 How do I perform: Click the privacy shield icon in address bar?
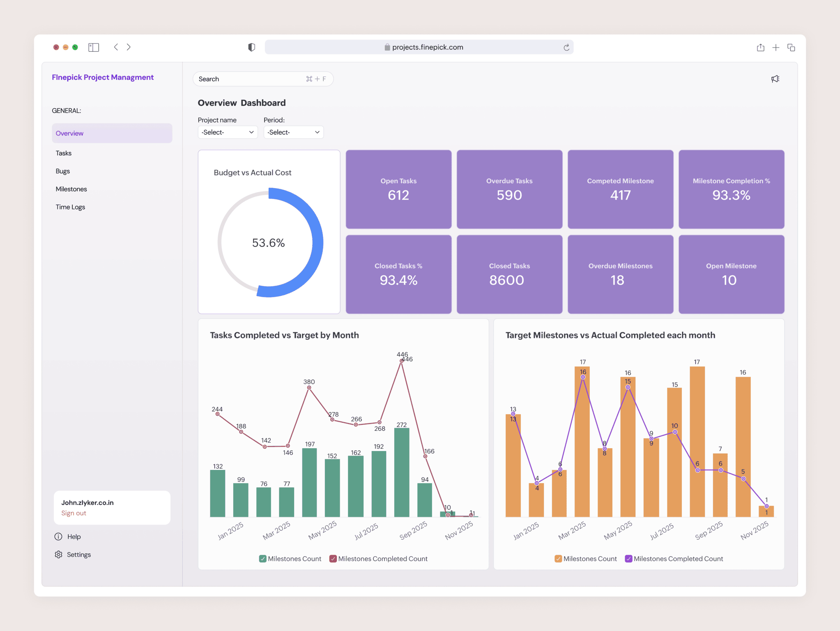tap(251, 47)
